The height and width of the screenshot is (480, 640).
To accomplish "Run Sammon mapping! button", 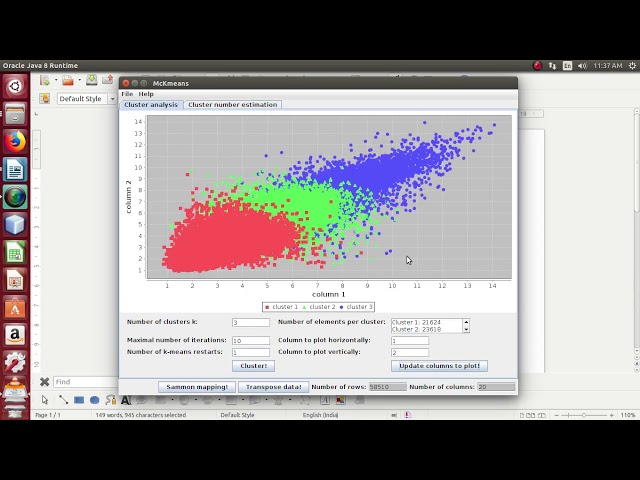I will point(197,387).
